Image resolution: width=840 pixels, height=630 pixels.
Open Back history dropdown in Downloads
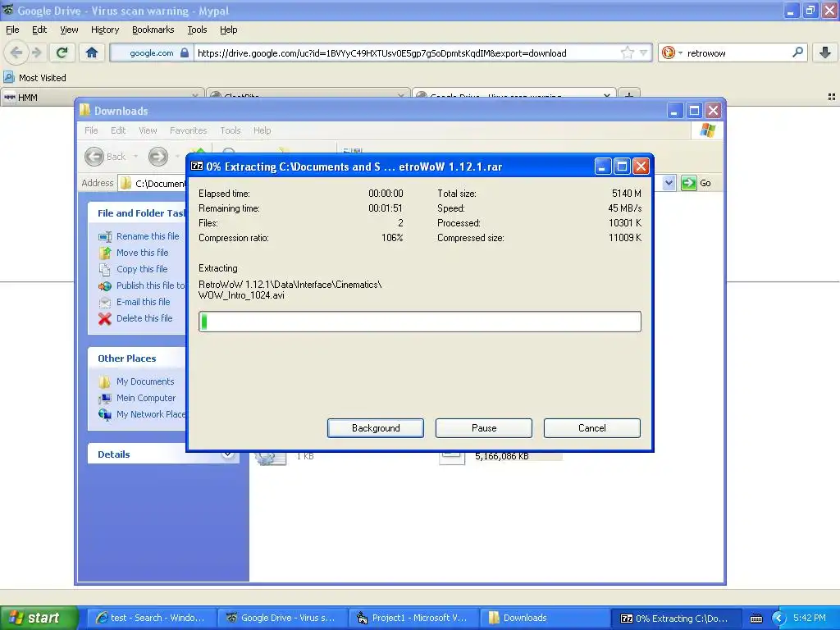[x=135, y=157]
